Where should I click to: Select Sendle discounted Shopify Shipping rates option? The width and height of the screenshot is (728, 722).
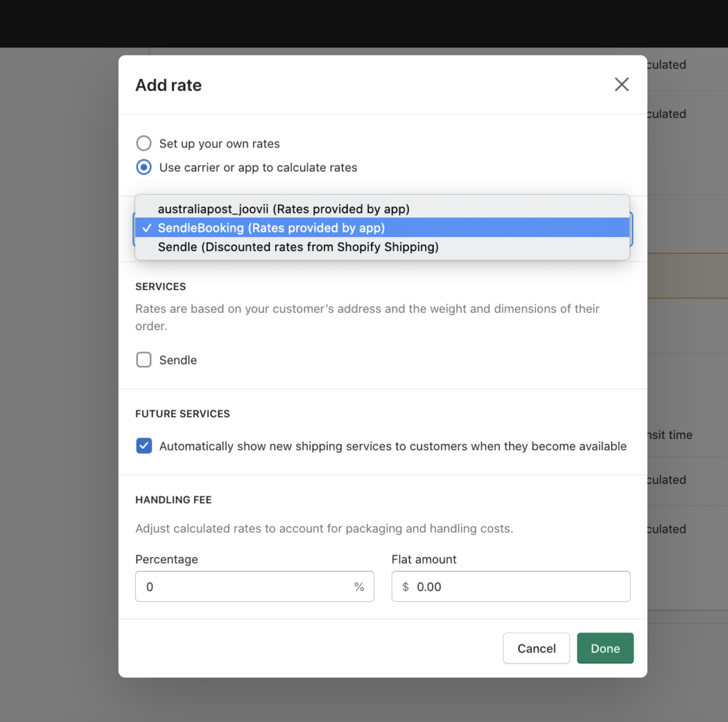point(298,247)
